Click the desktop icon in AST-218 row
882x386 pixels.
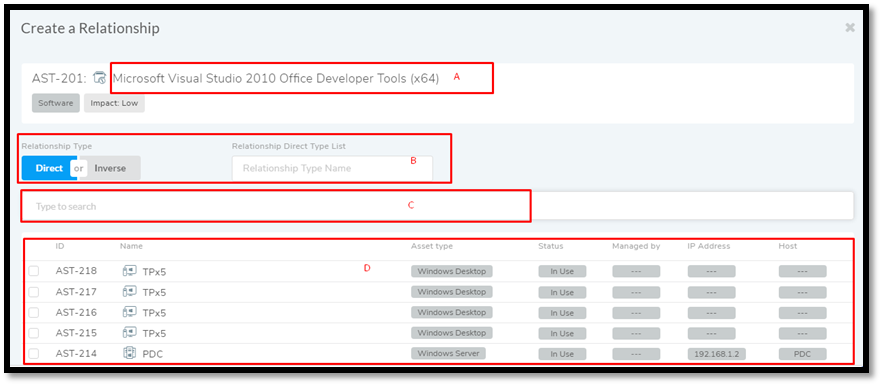[x=129, y=271]
